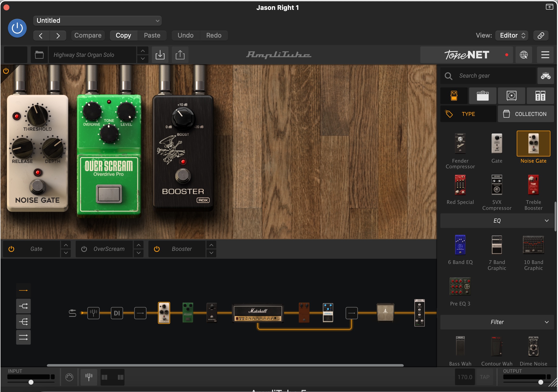Screen dimensions: 558x392
Task: Click the tuner block in signal chain
Action: (93, 313)
